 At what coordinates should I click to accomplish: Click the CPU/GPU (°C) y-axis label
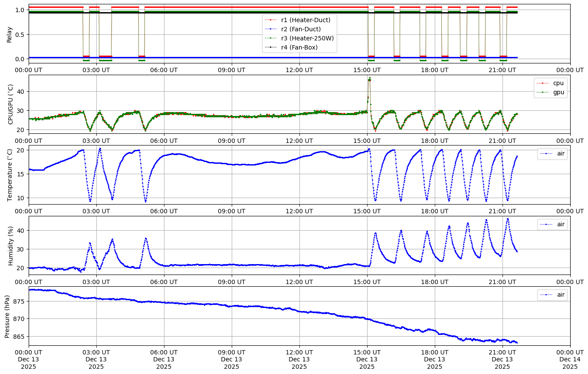click(x=10, y=104)
